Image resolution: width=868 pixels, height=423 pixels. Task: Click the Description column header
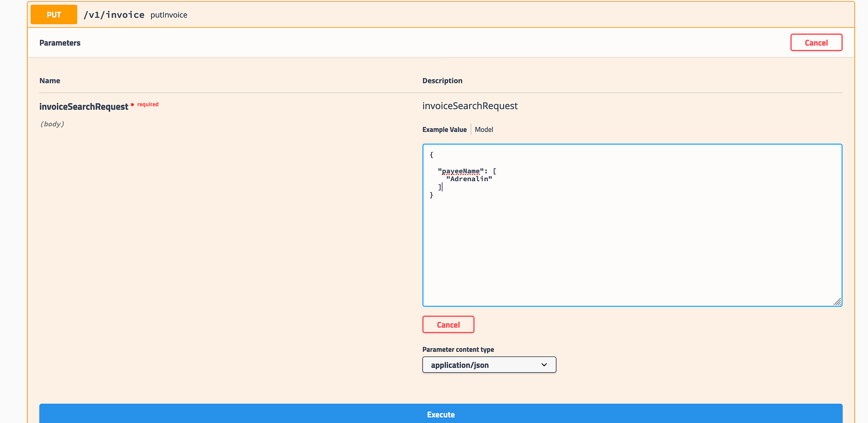click(442, 80)
